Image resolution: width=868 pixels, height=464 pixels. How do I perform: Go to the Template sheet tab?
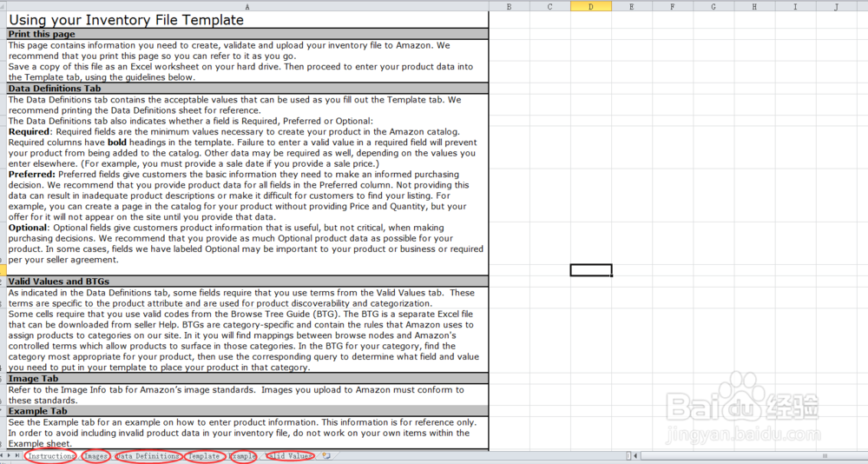[x=204, y=456]
